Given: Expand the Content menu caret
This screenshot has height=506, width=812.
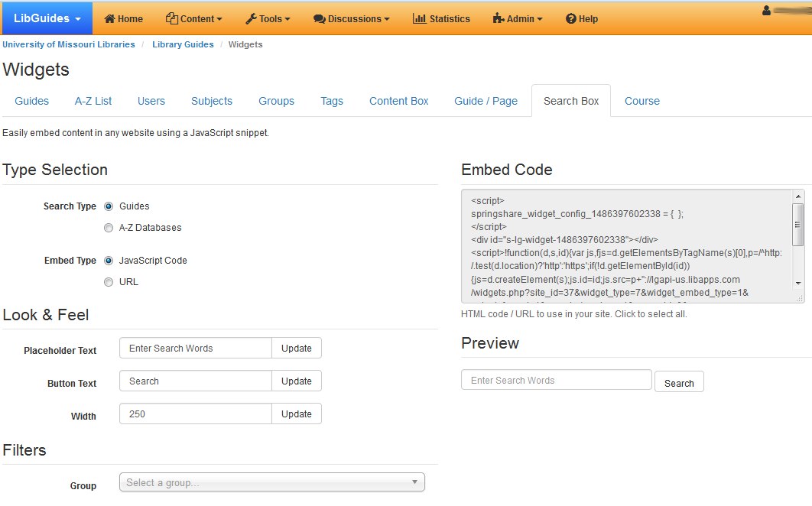Looking at the screenshot, I should [219, 19].
